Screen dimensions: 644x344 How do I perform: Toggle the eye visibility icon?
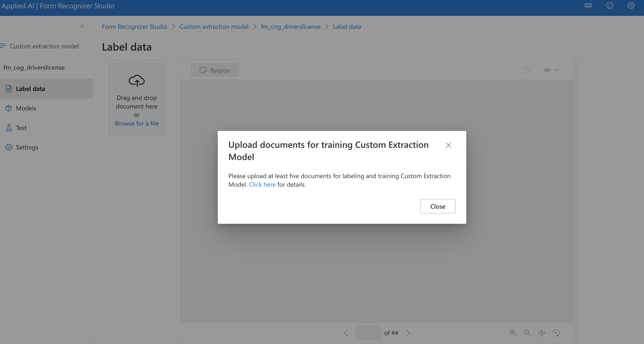pos(547,70)
